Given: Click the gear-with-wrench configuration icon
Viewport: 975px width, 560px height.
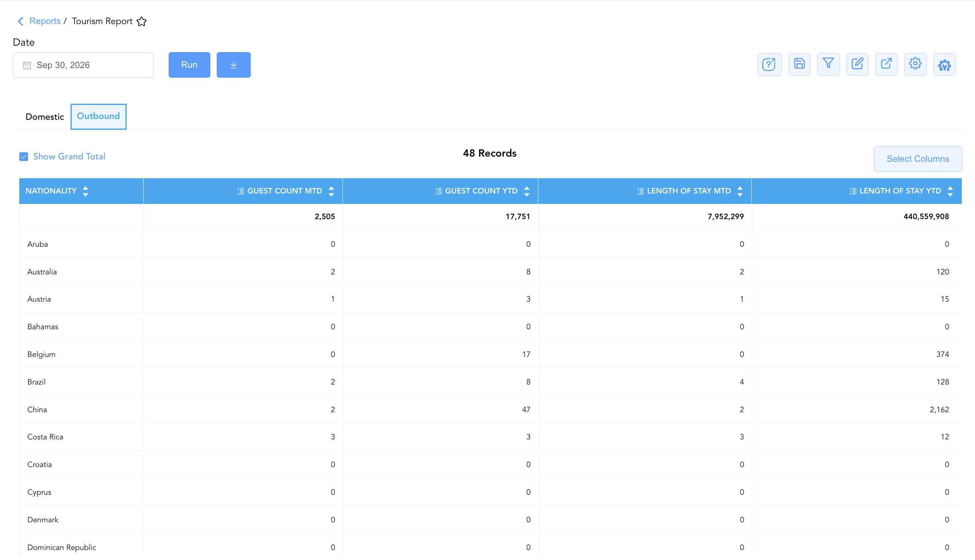Looking at the screenshot, I should coord(945,64).
